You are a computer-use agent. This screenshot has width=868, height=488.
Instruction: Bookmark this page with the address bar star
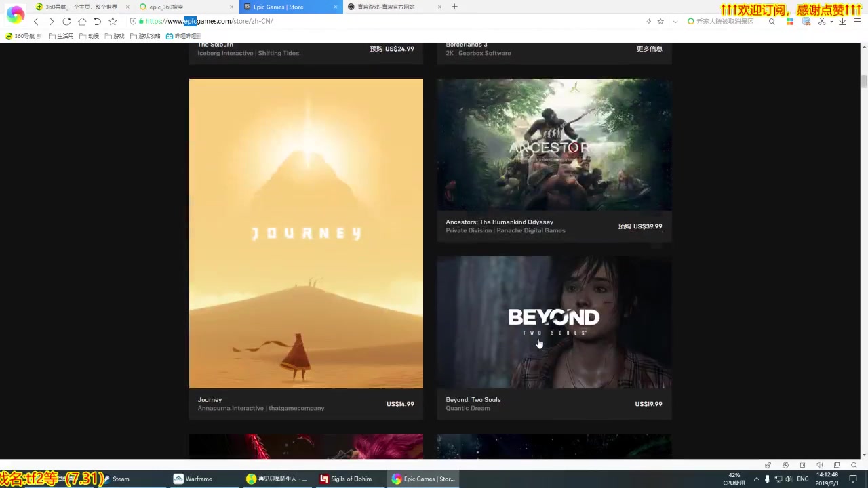[x=660, y=22]
